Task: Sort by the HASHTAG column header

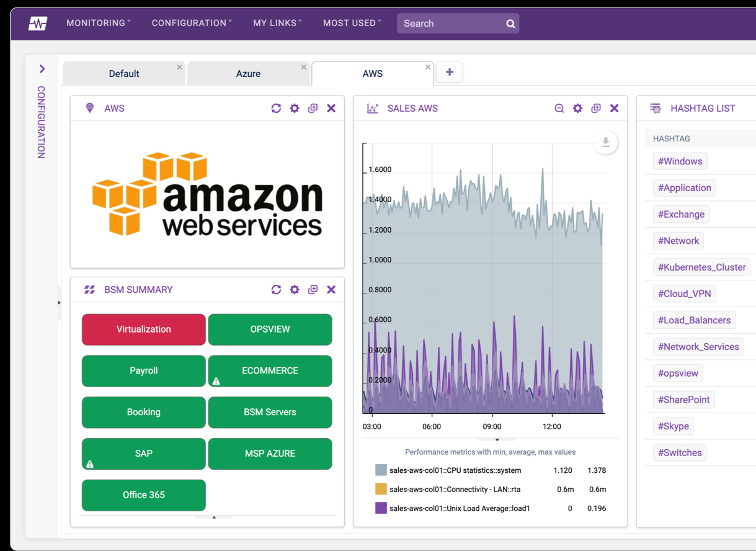Action: (x=672, y=139)
